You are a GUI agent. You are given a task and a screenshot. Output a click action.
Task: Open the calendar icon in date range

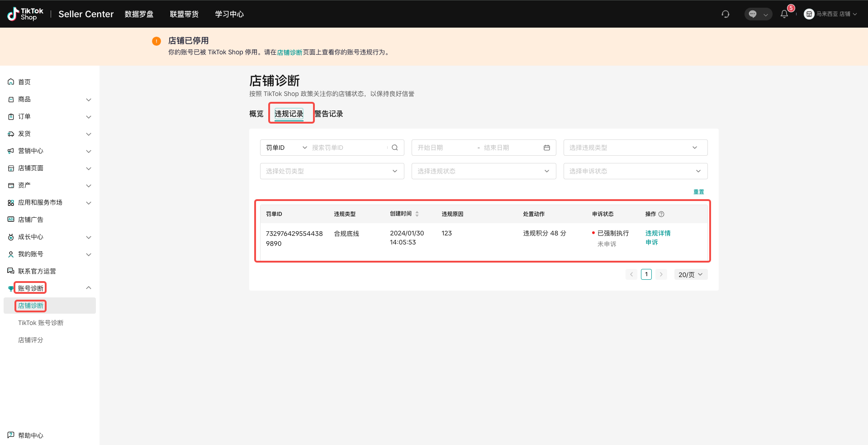click(x=547, y=148)
